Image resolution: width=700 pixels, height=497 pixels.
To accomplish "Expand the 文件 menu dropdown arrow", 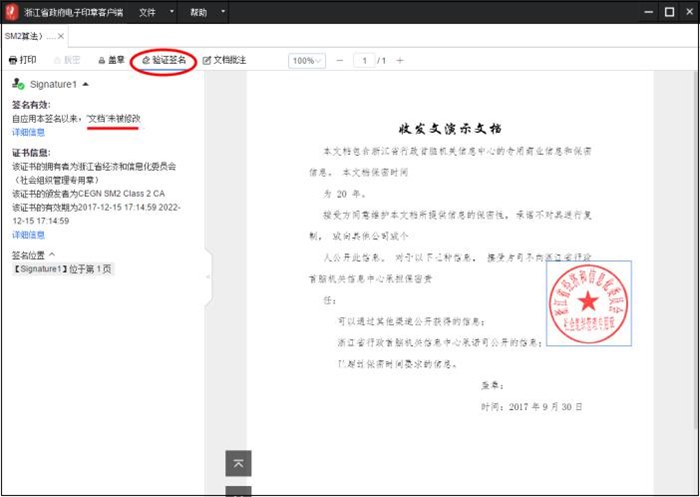I will [x=172, y=12].
